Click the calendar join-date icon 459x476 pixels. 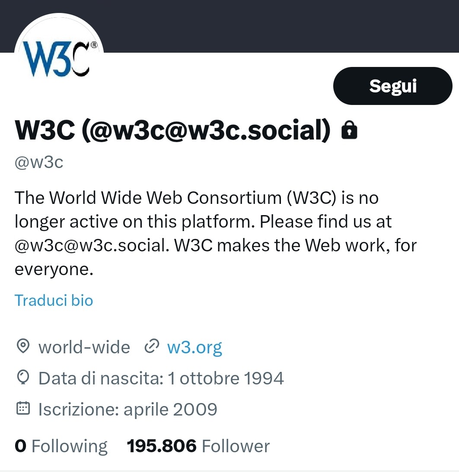click(x=23, y=408)
